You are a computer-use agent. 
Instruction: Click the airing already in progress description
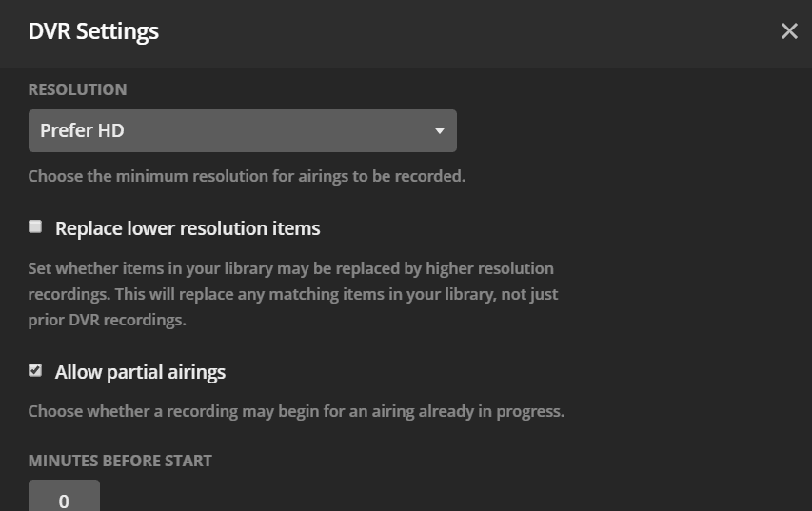(296, 412)
